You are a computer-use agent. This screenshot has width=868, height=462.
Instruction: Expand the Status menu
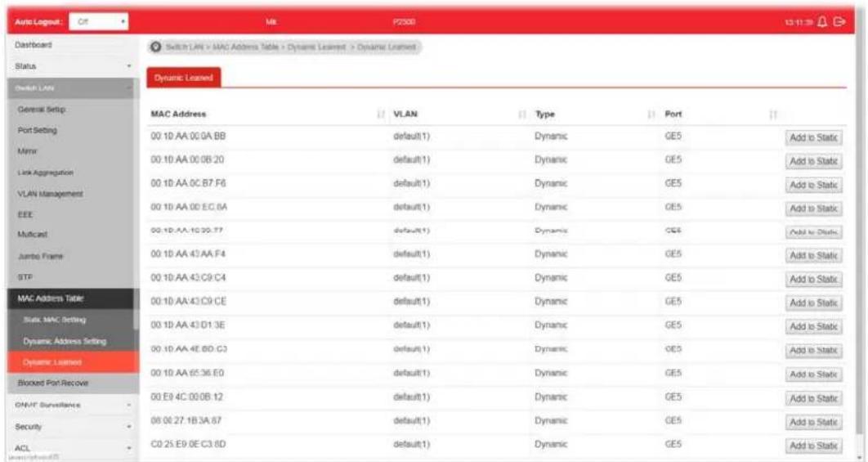(x=73, y=66)
